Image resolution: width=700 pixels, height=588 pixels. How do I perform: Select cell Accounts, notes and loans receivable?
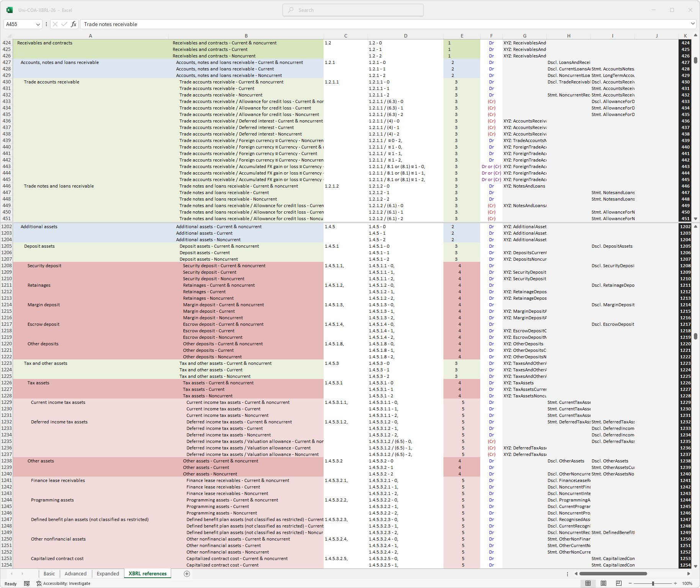point(90,62)
